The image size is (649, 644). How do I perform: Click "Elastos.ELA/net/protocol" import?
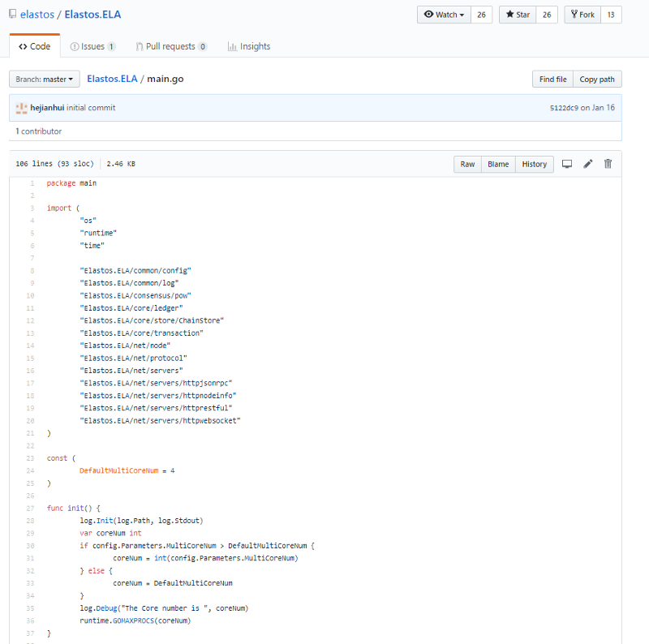point(133,358)
